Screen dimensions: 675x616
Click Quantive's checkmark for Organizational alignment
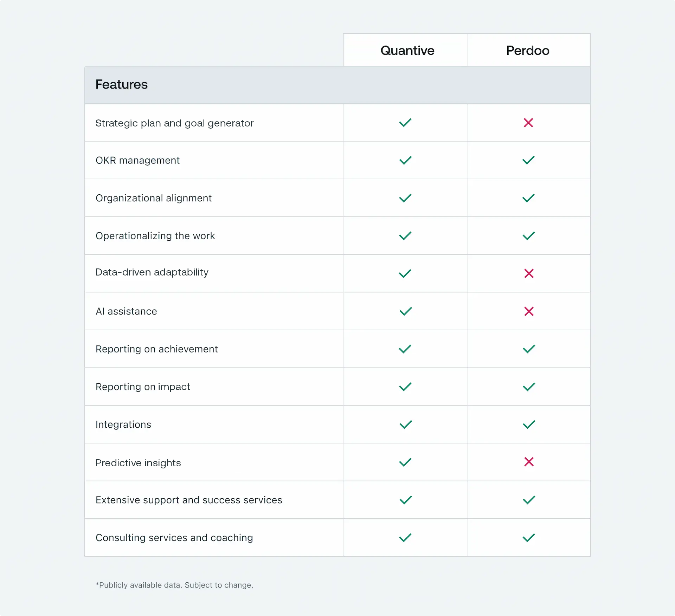click(405, 198)
